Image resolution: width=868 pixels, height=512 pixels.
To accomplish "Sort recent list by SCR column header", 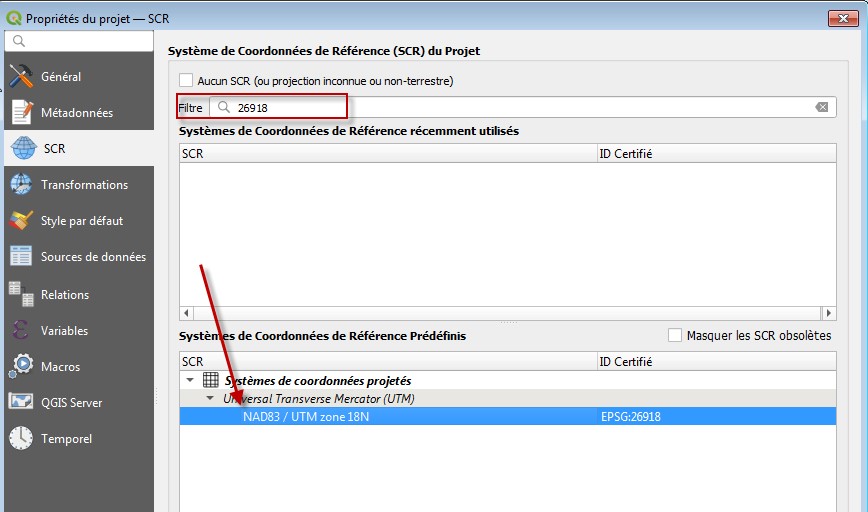I will point(389,153).
